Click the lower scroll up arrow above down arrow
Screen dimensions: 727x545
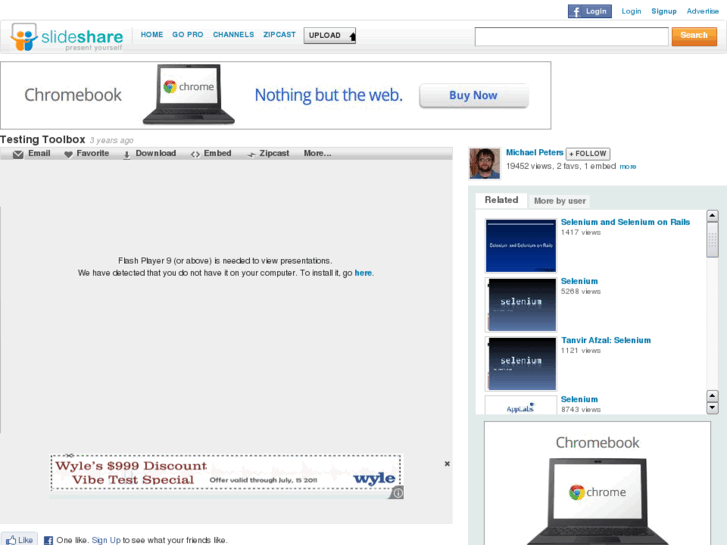712,396
